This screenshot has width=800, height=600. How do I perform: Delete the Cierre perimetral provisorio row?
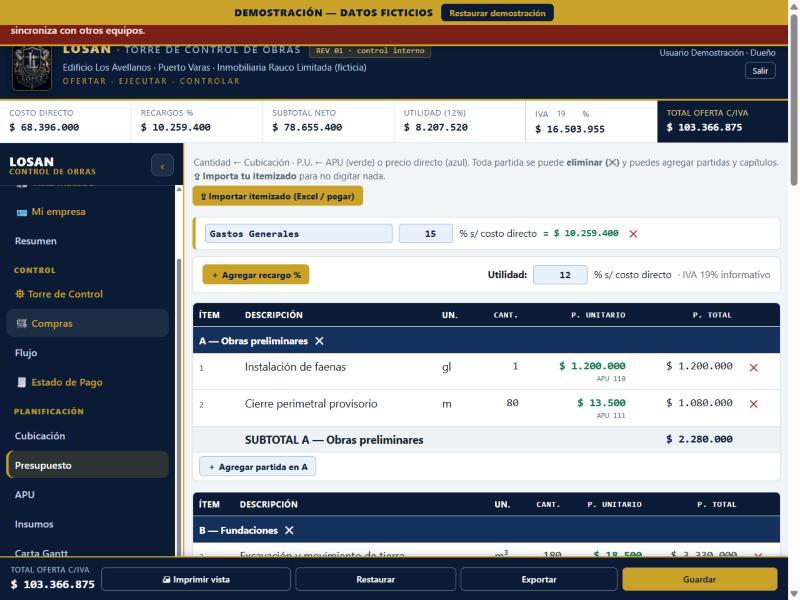[x=753, y=404]
